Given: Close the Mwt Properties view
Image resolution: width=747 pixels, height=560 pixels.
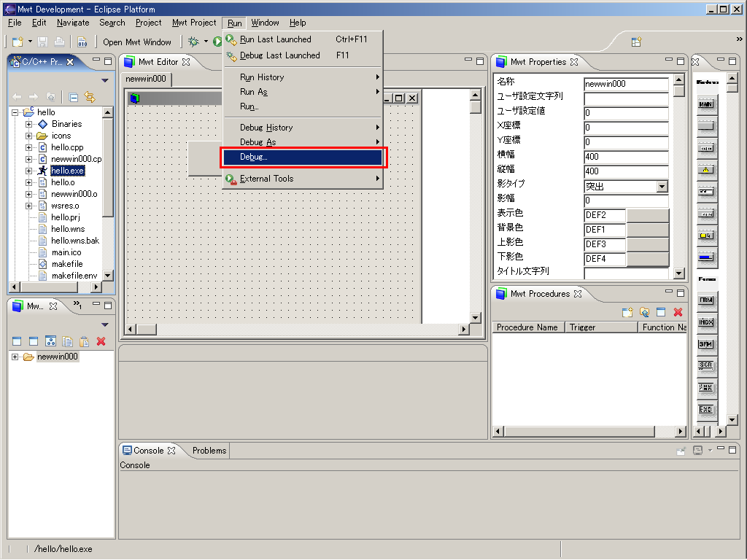Looking at the screenshot, I should coord(574,62).
